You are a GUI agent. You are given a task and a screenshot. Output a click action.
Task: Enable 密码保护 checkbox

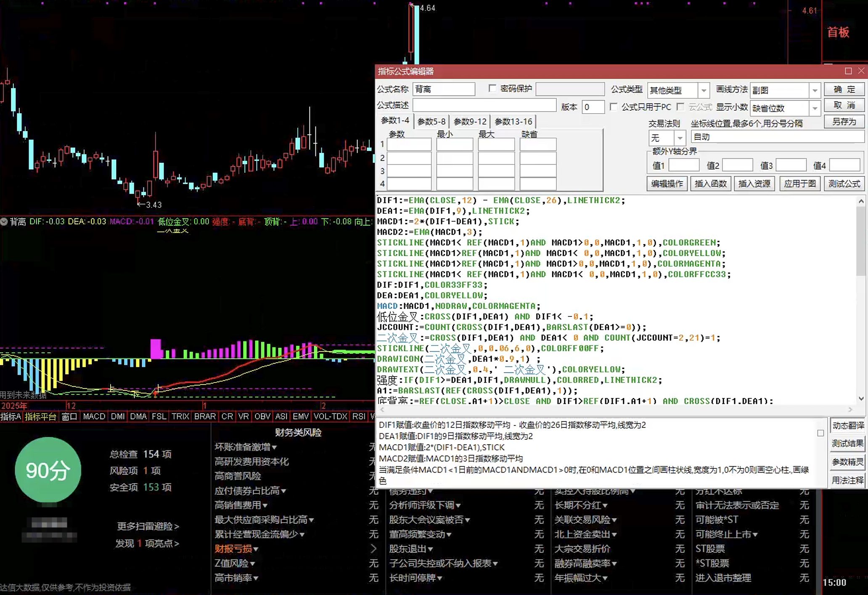(x=492, y=89)
